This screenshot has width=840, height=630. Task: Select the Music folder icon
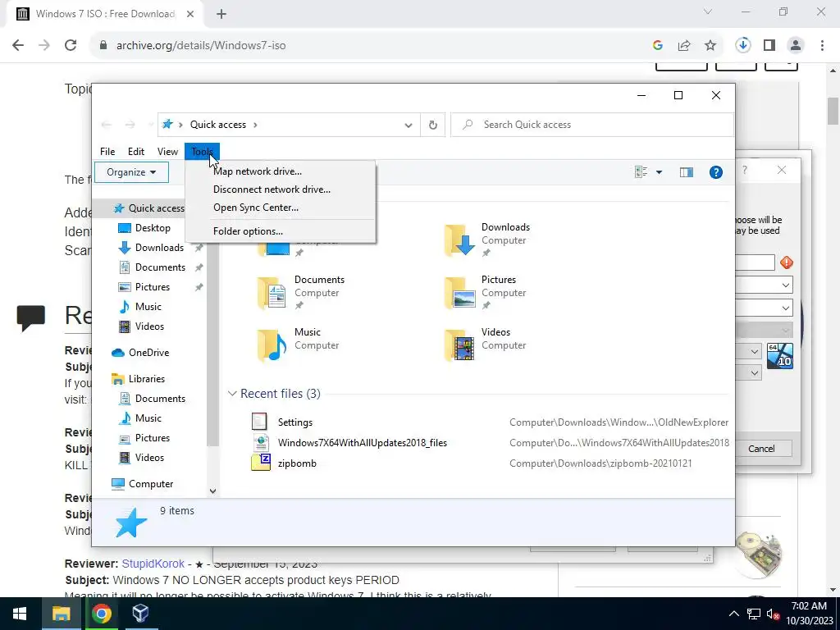point(272,345)
